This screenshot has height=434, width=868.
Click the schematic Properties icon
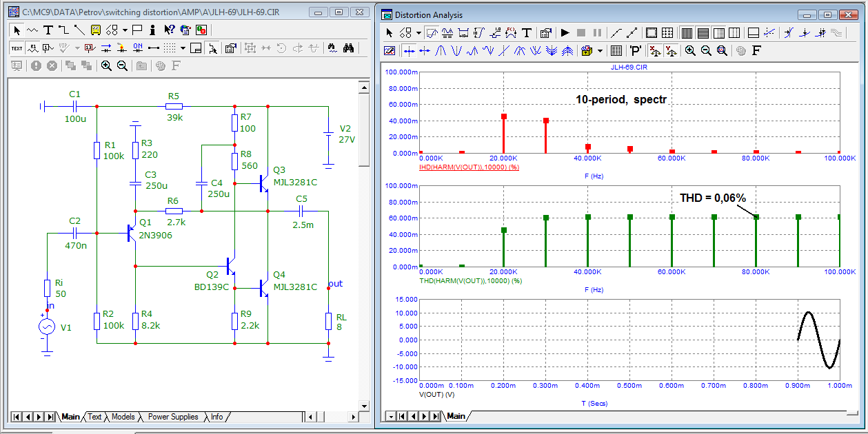coord(231,48)
